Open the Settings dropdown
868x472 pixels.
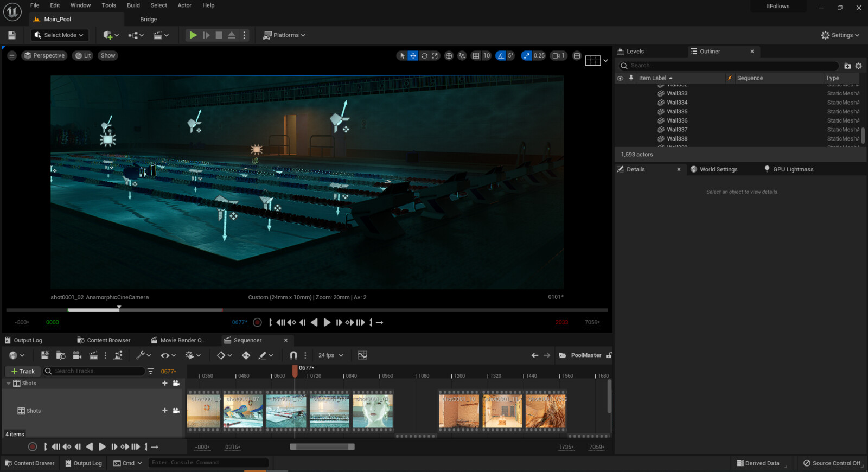click(840, 35)
